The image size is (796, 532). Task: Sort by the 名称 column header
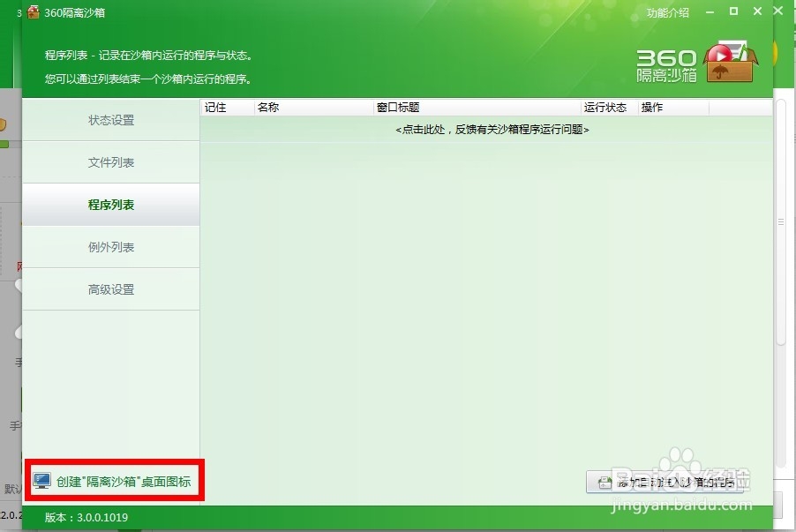pyautogui.click(x=314, y=107)
